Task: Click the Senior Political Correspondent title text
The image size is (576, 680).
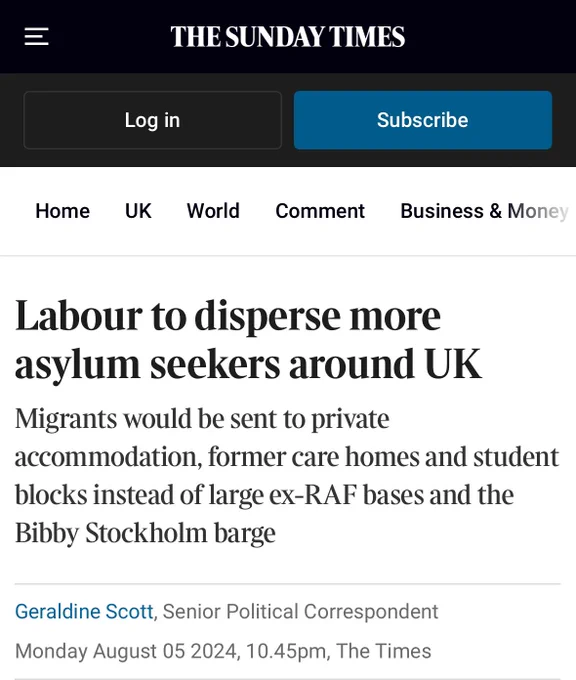Action: coord(301,611)
